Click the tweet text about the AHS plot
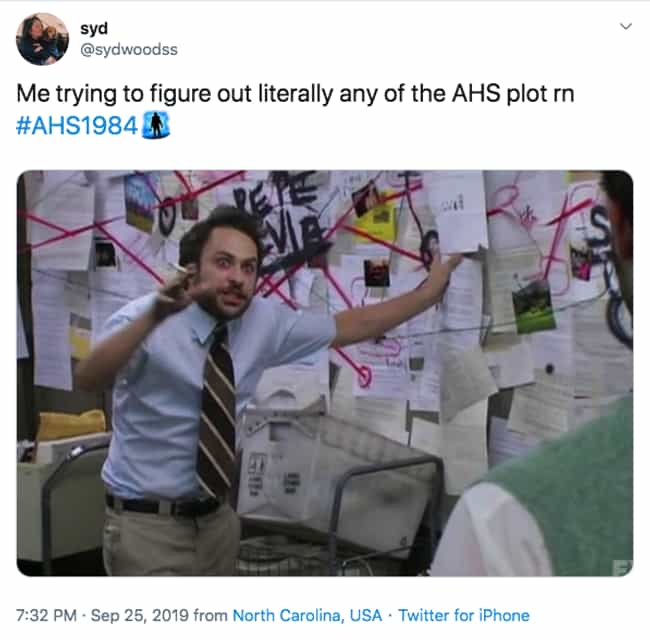This screenshot has width=650, height=640. tap(295, 94)
